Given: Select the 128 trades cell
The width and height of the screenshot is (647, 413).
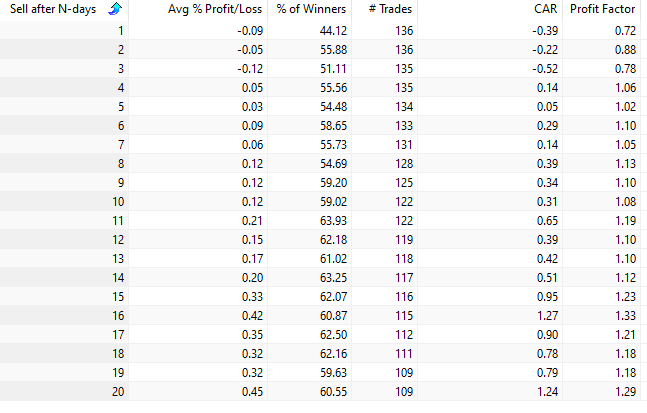Looking at the screenshot, I should [402, 162].
